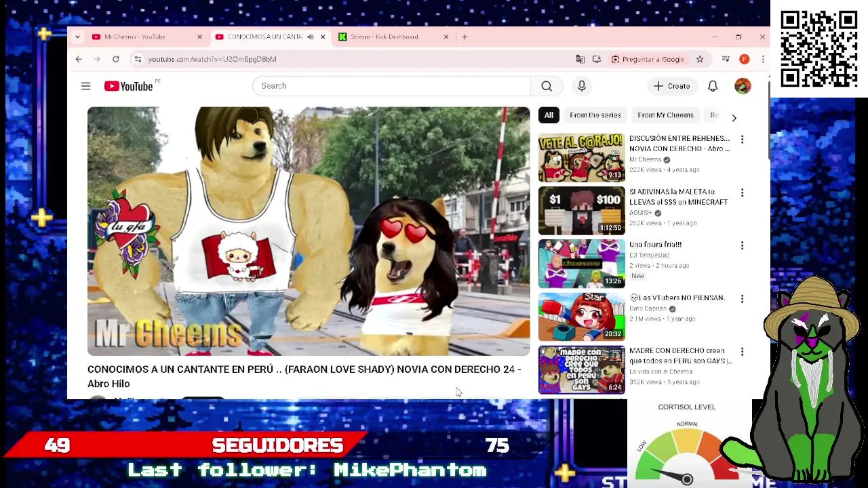The width and height of the screenshot is (868, 488).
Task: Select the All filter chip
Action: click(549, 115)
